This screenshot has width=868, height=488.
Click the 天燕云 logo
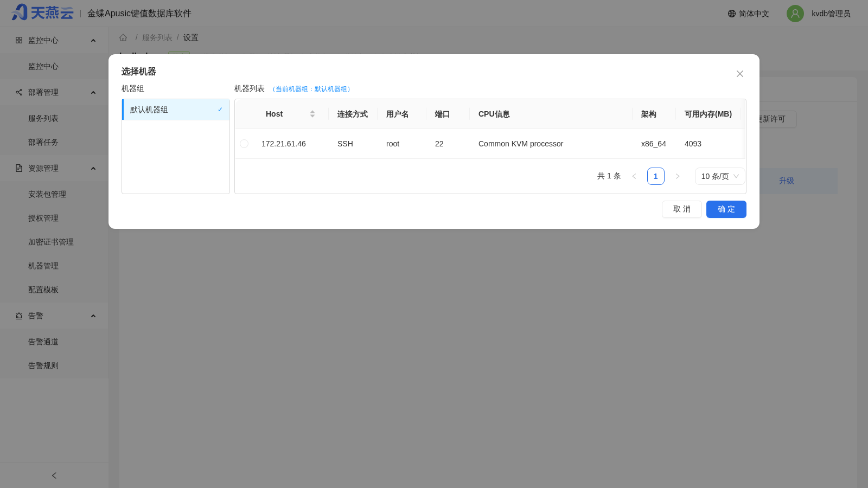(42, 12)
